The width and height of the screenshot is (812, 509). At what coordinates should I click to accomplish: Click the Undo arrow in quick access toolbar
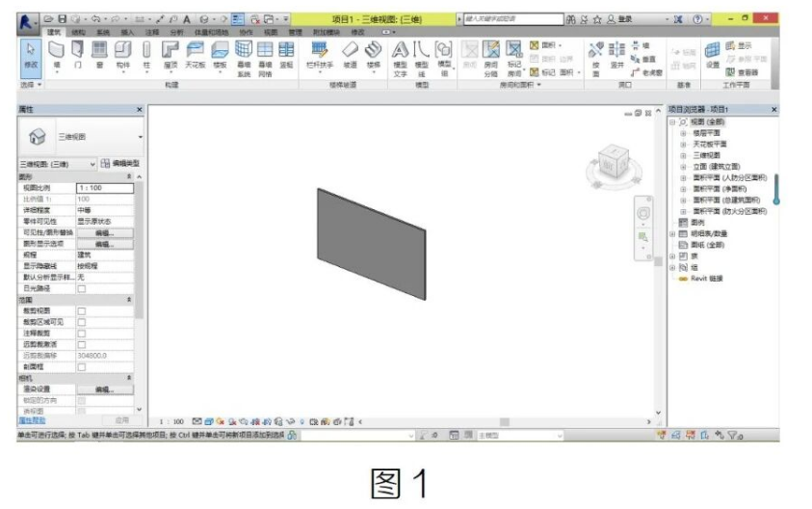point(95,19)
